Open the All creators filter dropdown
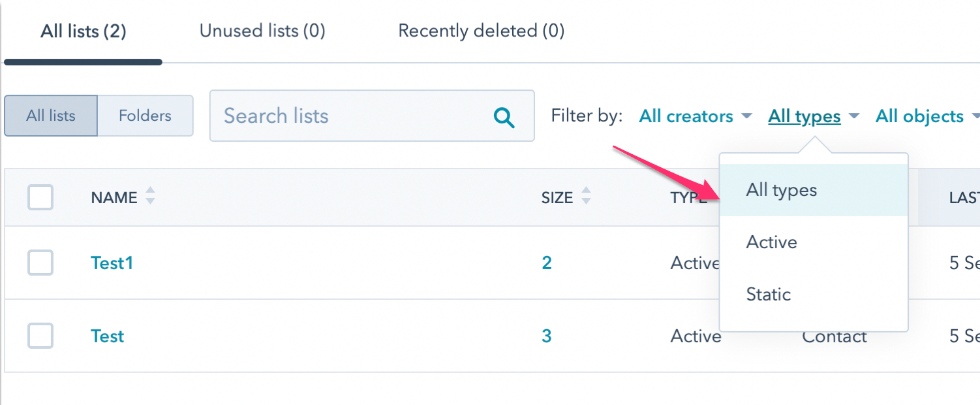This screenshot has height=405, width=980. 695,116
